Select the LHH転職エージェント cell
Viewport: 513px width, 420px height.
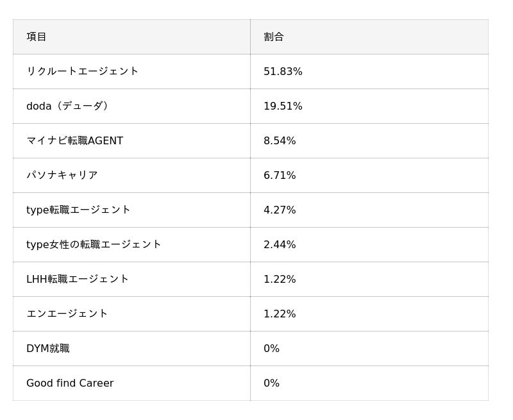tap(78, 279)
